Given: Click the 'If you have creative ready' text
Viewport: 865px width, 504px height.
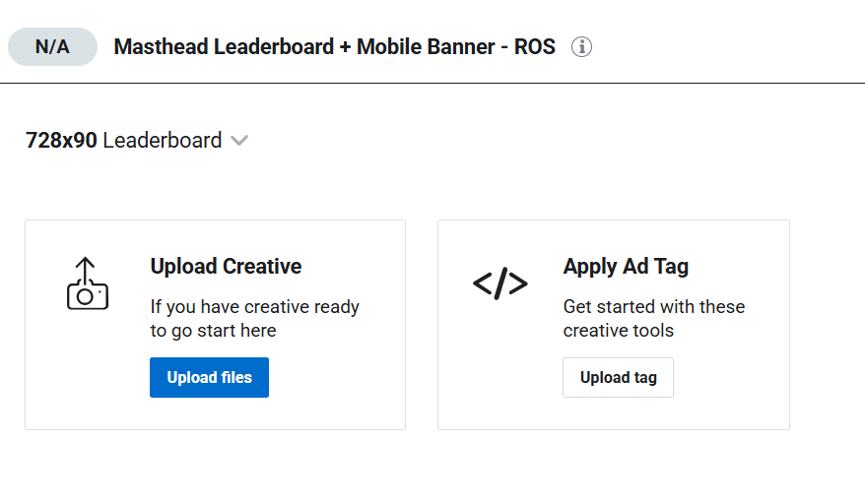Looking at the screenshot, I should click(x=254, y=307).
